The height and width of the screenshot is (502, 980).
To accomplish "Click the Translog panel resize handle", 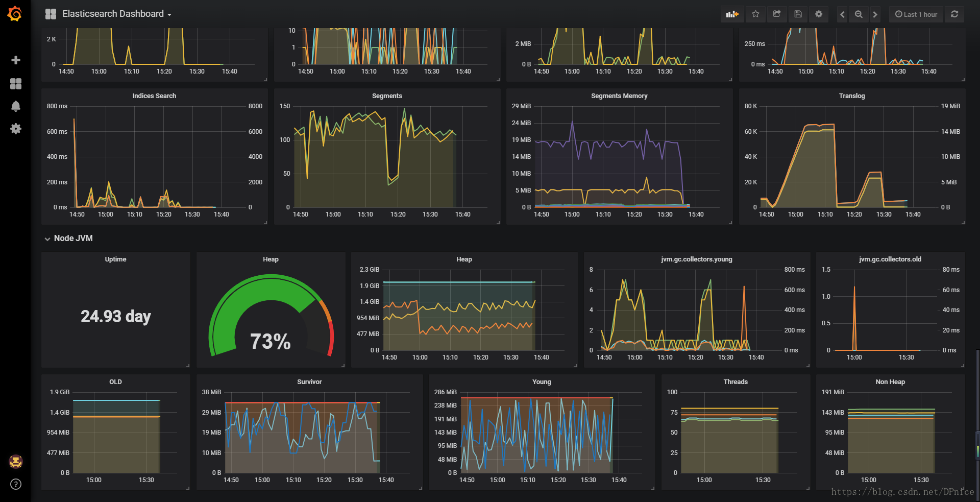I will tap(963, 223).
